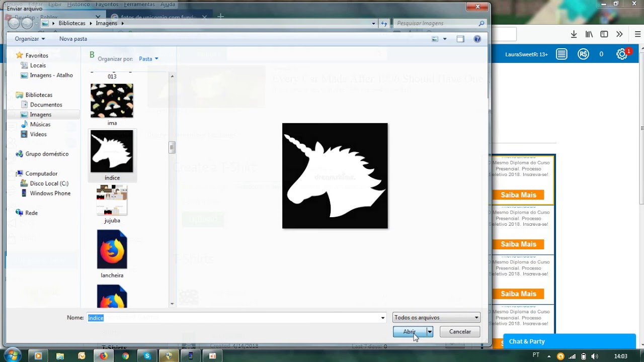644x362 pixels.
Task: Click the file list scroll-down arrow
Action: [x=172, y=304]
